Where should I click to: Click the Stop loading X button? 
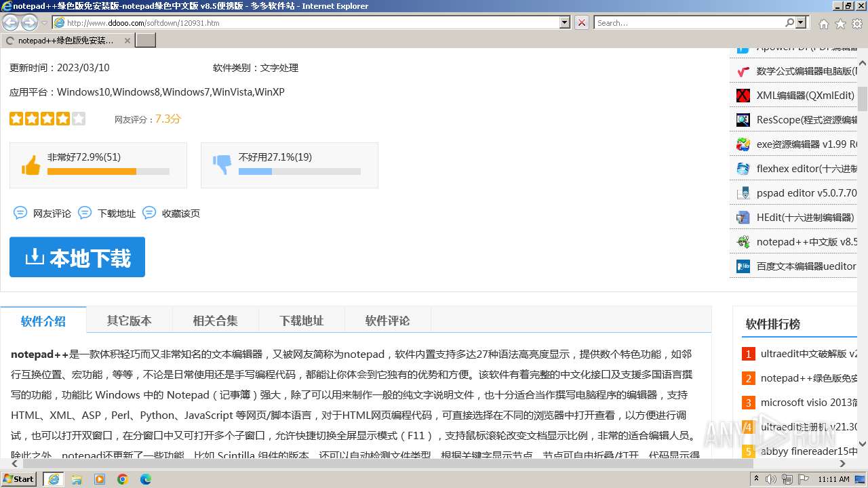(581, 22)
